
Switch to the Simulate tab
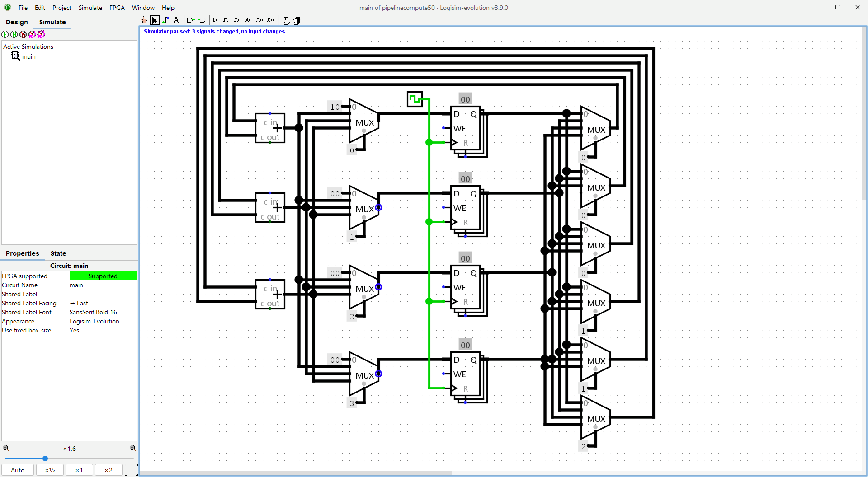pyautogui.click(x=52, y=22)
